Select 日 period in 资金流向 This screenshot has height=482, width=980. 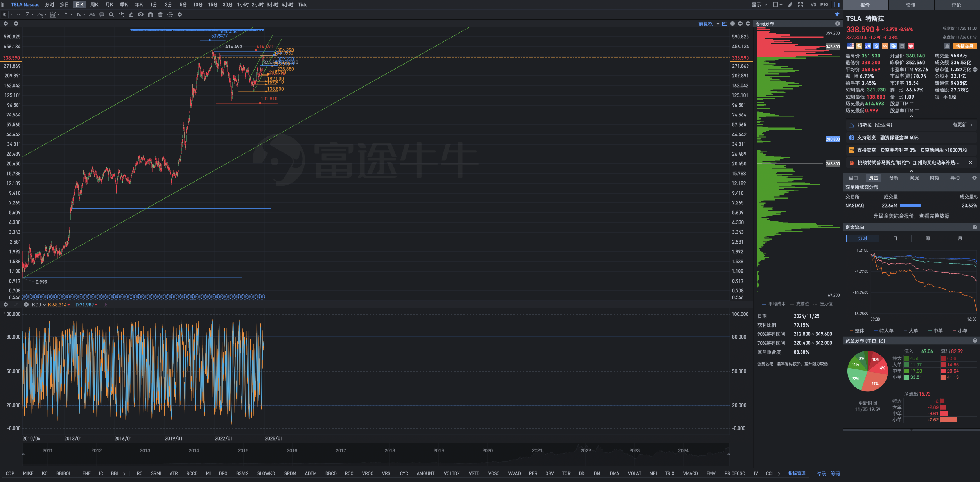895,238
